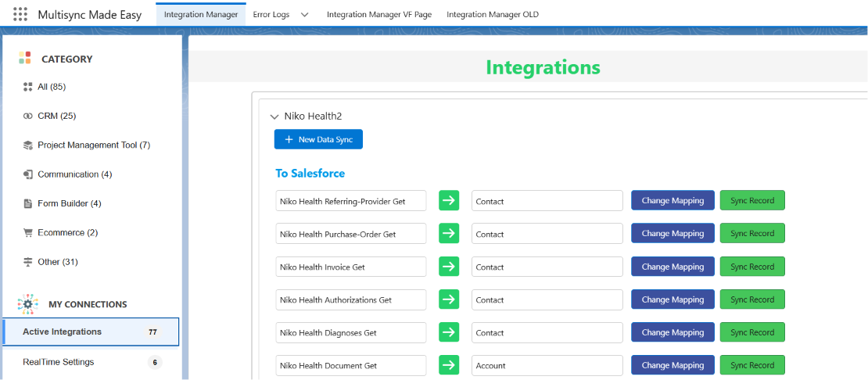Filter by CRM (25) category
Viewport: 868px width, 380px height.
click(56, 117)
